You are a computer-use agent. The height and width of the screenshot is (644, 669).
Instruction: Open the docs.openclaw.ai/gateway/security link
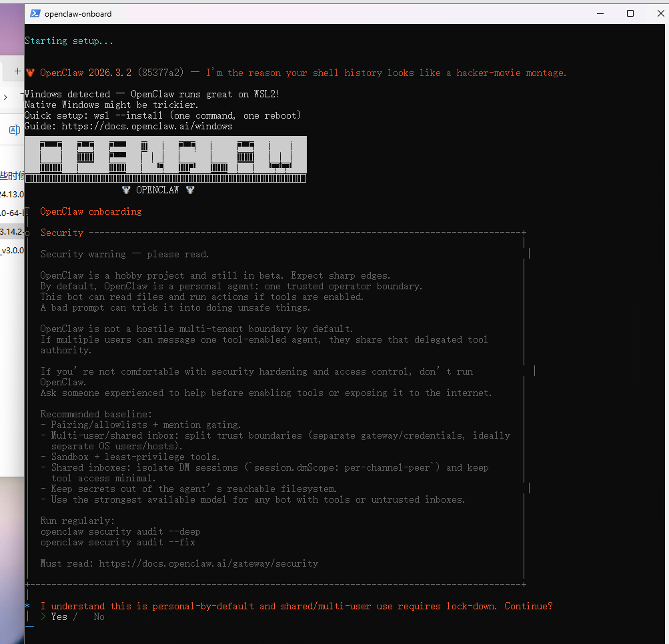coord(209,563)
